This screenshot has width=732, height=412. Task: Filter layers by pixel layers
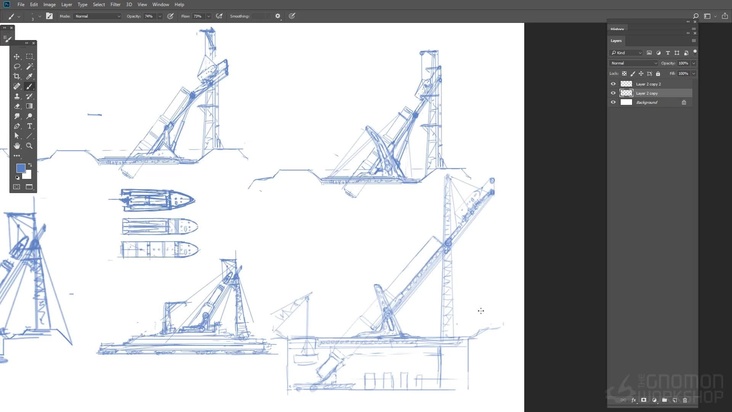click(x=649, y=53)
